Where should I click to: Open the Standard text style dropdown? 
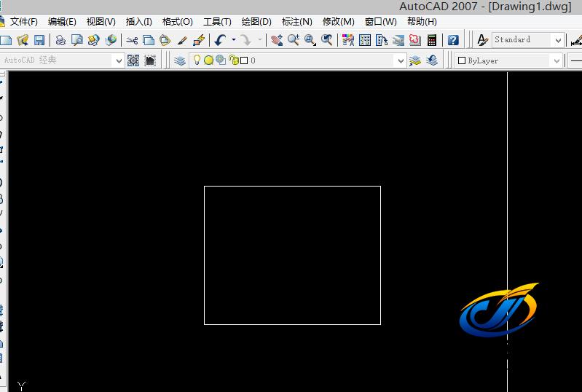click(558, 40)
